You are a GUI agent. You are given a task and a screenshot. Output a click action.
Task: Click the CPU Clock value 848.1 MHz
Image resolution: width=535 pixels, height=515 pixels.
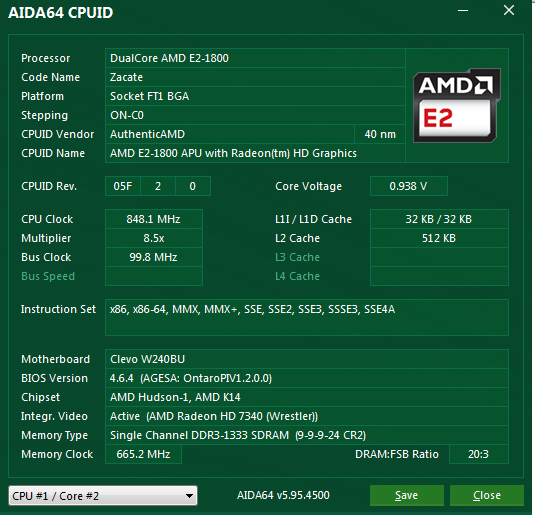pos(154,219)
